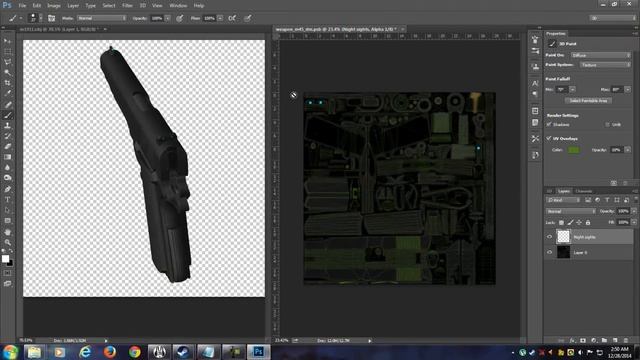Open Paint Falloff Max dropdown arrow
Image resolution: width=640 pixels, height=360 pixels.
(x=627, y=89)
